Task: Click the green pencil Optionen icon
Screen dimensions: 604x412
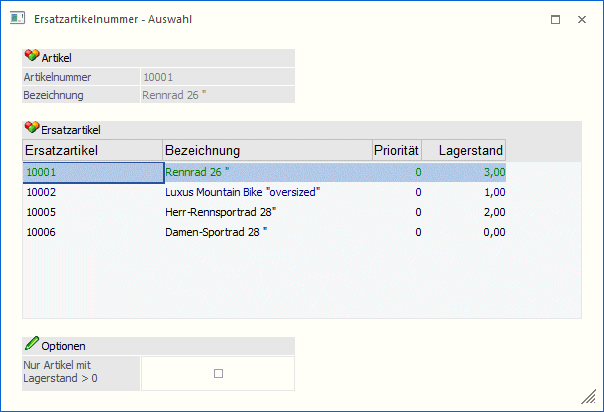Action: pyautogui.click(x=31, y=344)
